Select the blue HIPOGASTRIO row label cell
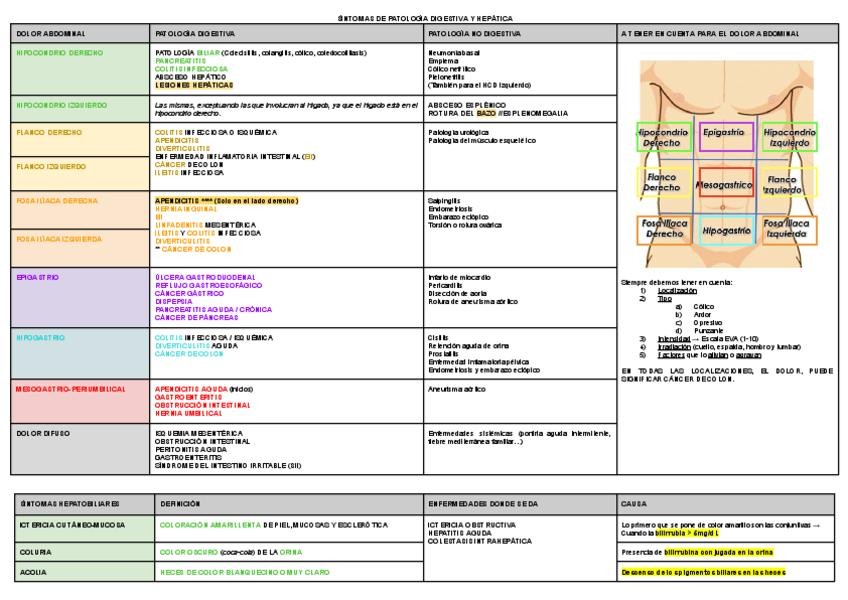The image size is (848, 600). tap(80, 353)
